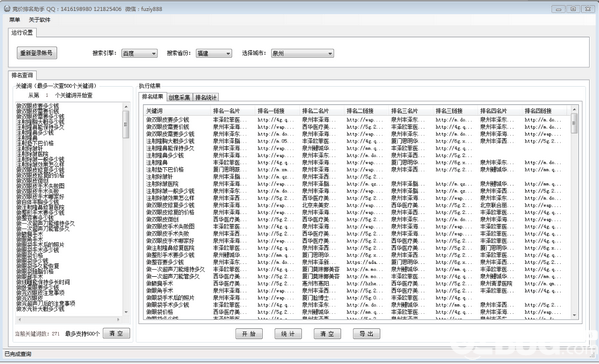The image size is (599, 364).
Task: Click 清空 button below the results table
Action: click(x=327, y=334)
